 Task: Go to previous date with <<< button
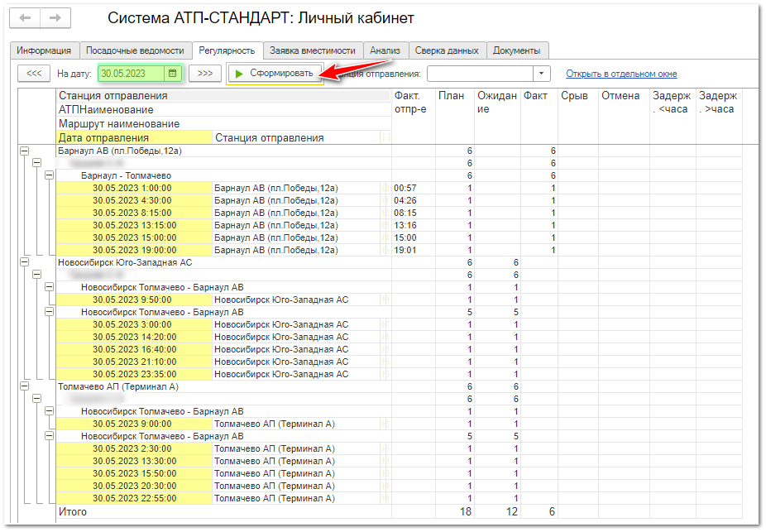click(x=34, y=74)
